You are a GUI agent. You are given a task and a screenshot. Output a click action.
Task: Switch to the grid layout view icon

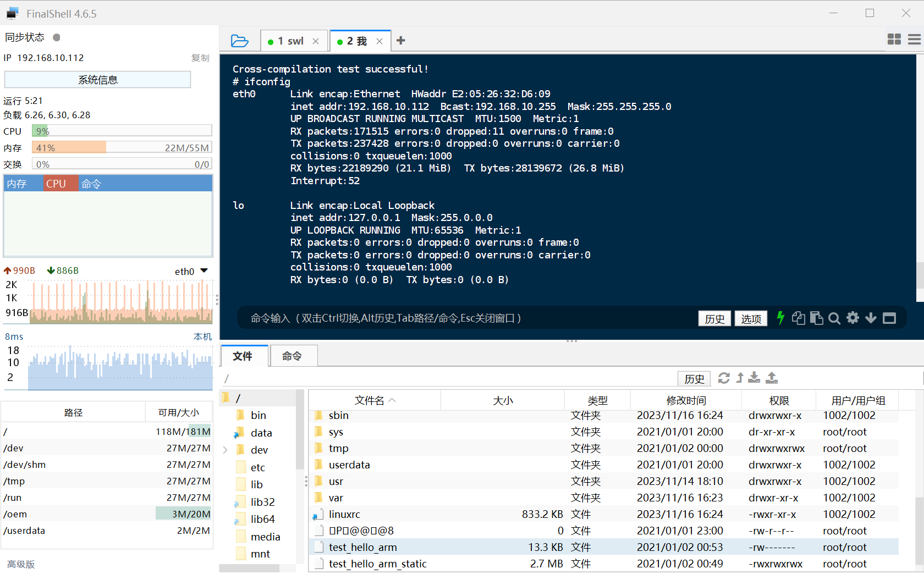894,39
